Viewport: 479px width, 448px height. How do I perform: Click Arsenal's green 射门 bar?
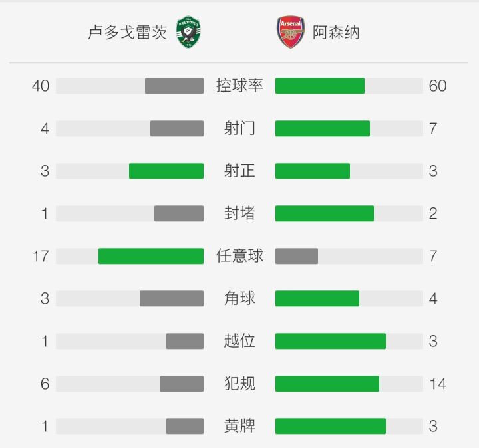pyautogui.click(x=323, y=128)
